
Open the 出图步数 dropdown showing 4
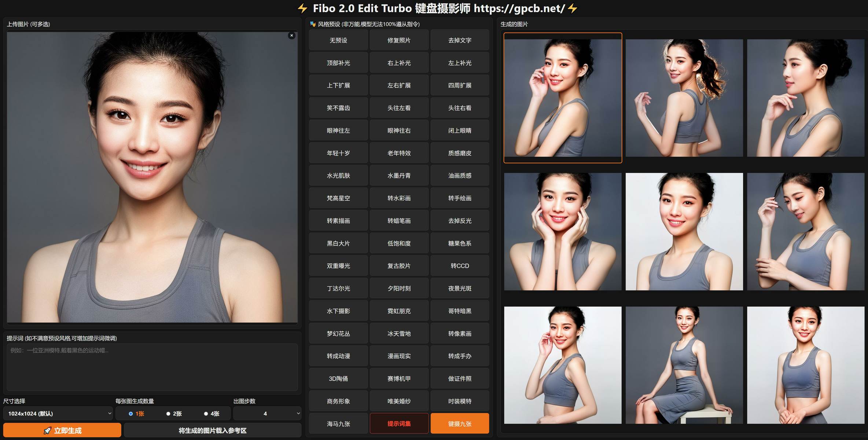(x=267, y=413)
